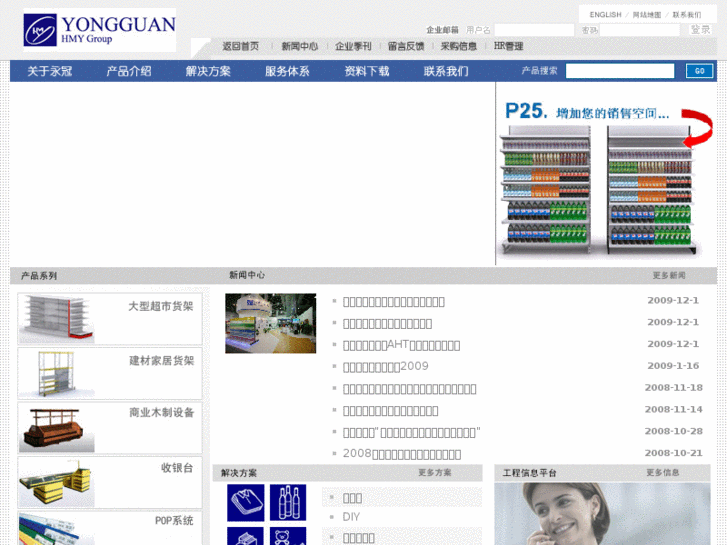Open the teddy bear toy solution icon
Viewport: 727px width, 545px height.
(x=288, y=536)
